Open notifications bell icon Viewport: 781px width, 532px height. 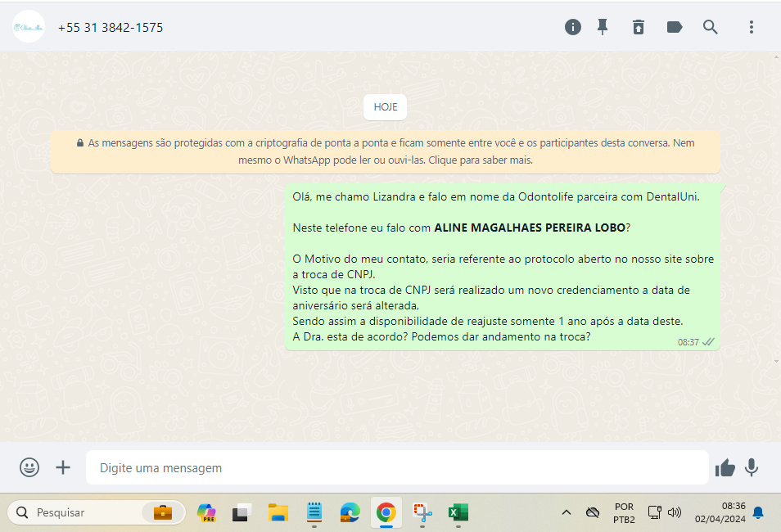point(758,512)
